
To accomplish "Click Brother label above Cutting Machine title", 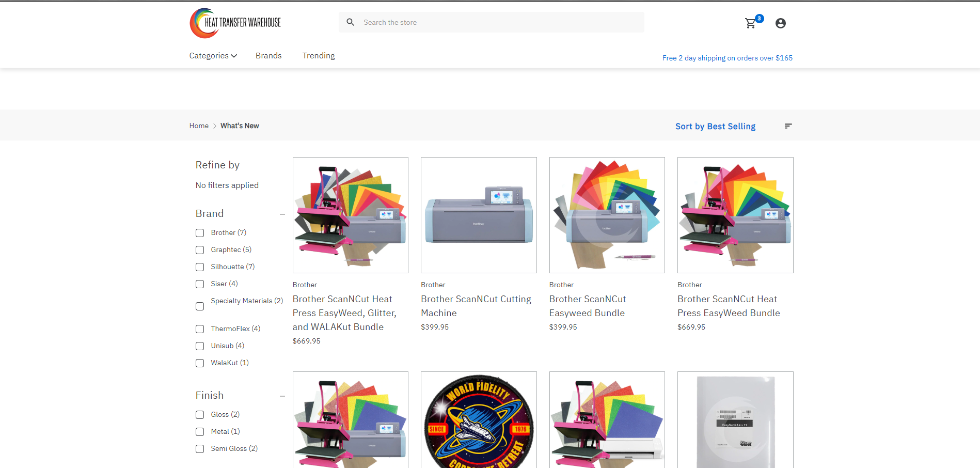I will [x=433, y=285].
